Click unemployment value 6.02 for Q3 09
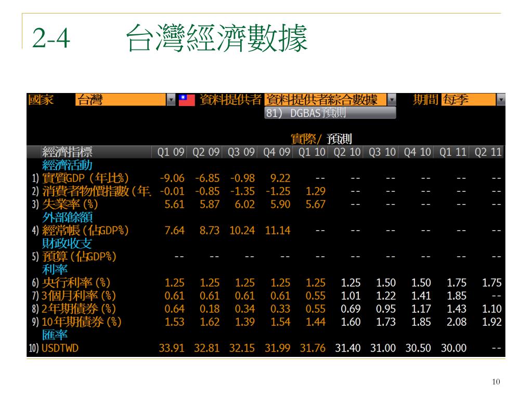532x399 pixels. point(244,204)
